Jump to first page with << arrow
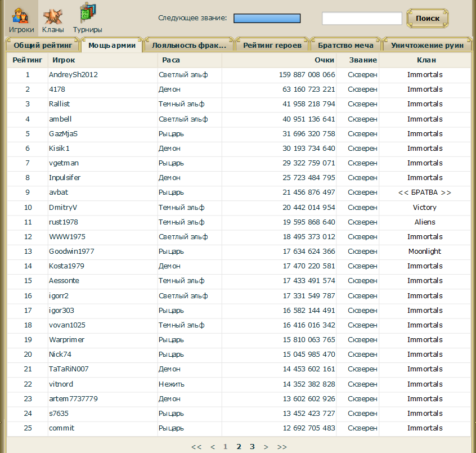The width and height of the screenshot is (476, 453). coord(196,447)
